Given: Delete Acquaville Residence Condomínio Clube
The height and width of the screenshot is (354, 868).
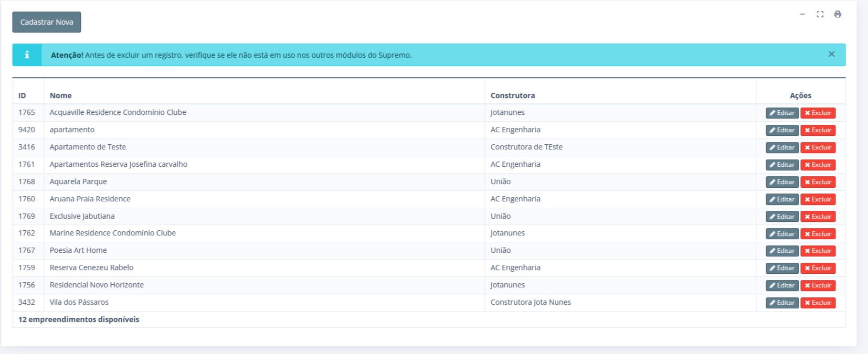Looking at the screenshot, I should click(818, 113).
